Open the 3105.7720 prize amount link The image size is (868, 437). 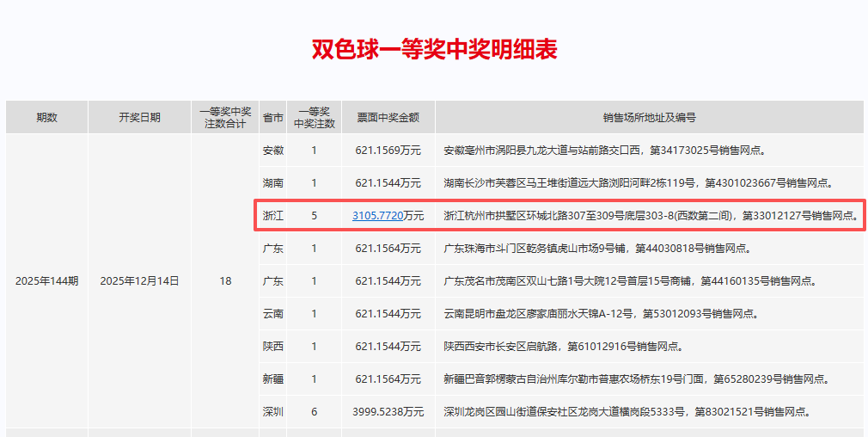coord(377,216)
